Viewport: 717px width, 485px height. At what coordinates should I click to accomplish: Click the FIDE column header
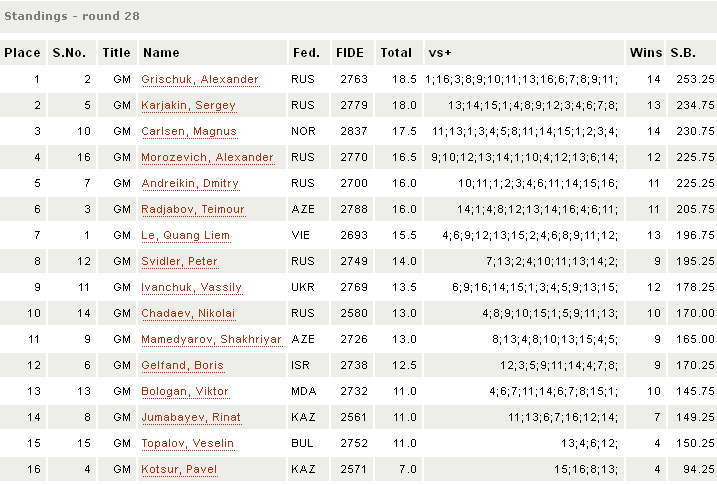(x=349, y=53)
